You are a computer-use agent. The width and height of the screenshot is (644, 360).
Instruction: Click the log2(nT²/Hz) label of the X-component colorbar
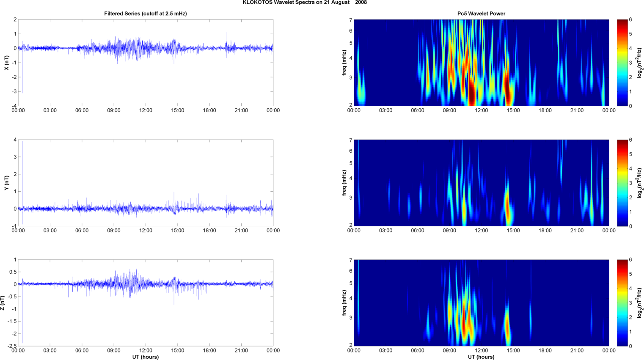(x=640, y=63)
